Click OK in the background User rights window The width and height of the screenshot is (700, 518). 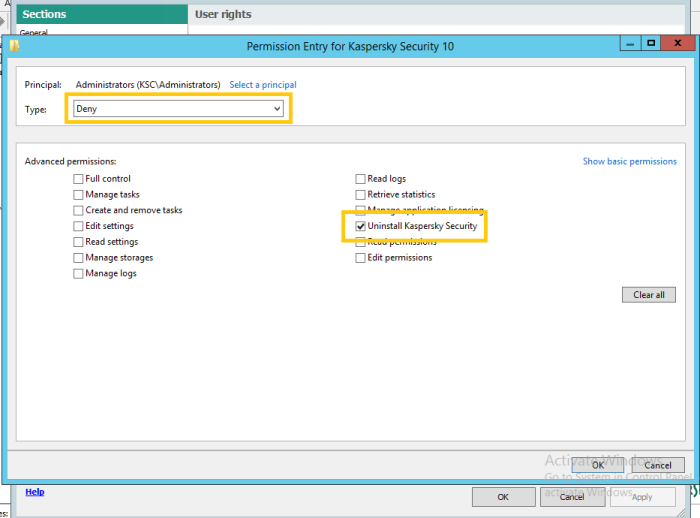[x=504, y=497]
